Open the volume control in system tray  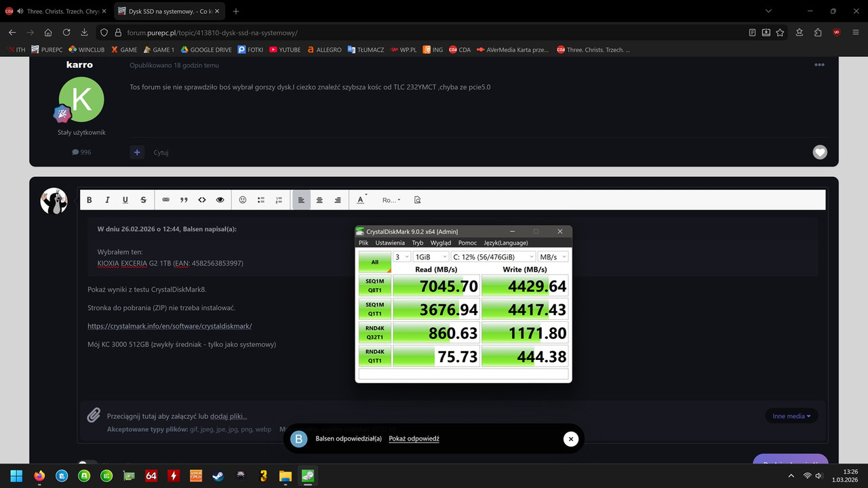818,476
